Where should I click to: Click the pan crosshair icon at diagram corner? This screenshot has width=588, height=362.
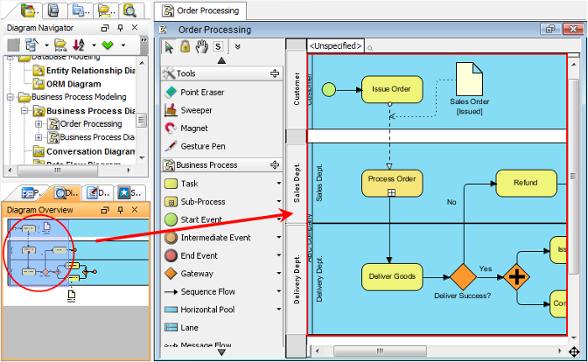point(574,352)
